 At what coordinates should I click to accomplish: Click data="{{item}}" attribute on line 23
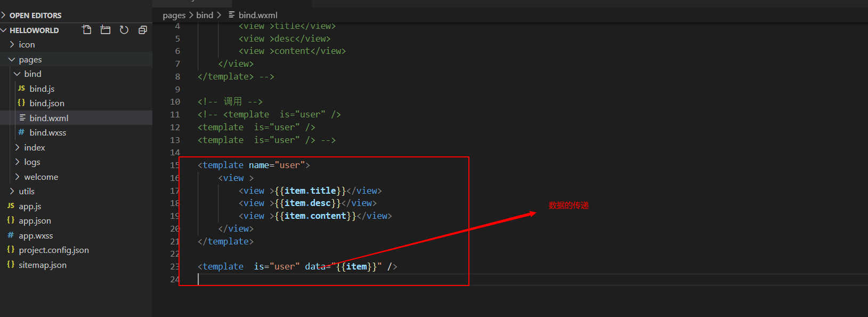(x=344, y=266)
